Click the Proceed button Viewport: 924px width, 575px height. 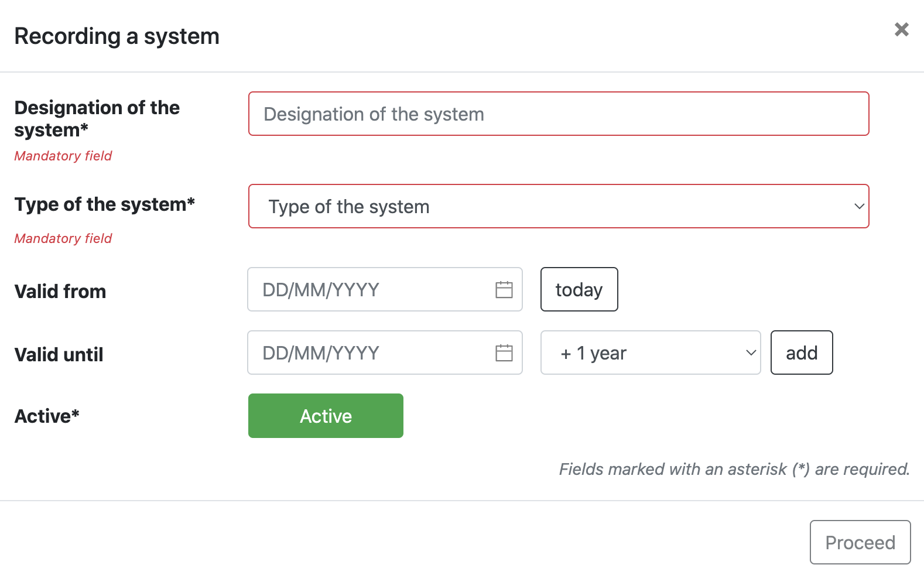click(x=860, y=542)
